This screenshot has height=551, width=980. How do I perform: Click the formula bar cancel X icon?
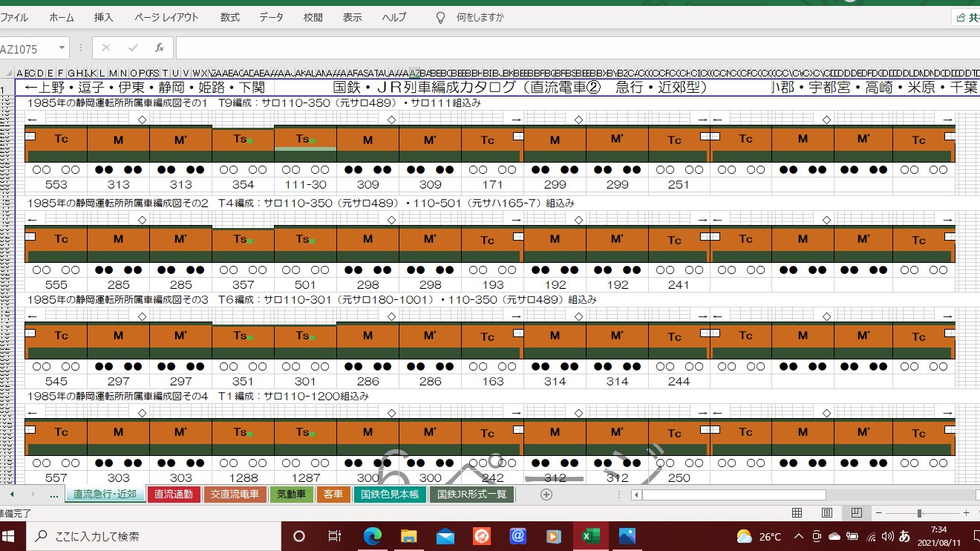click(105, 48)
